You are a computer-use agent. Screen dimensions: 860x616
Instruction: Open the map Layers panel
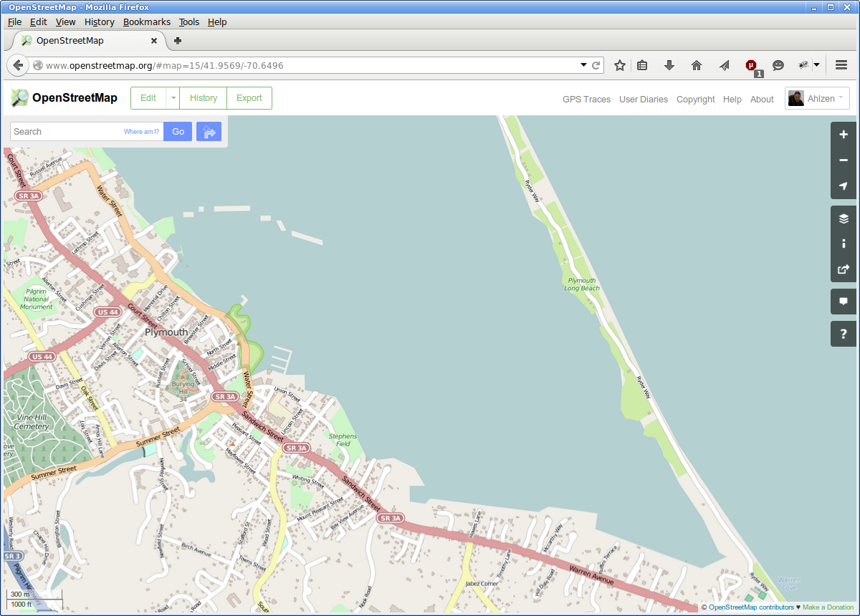[x=844, y=219]
